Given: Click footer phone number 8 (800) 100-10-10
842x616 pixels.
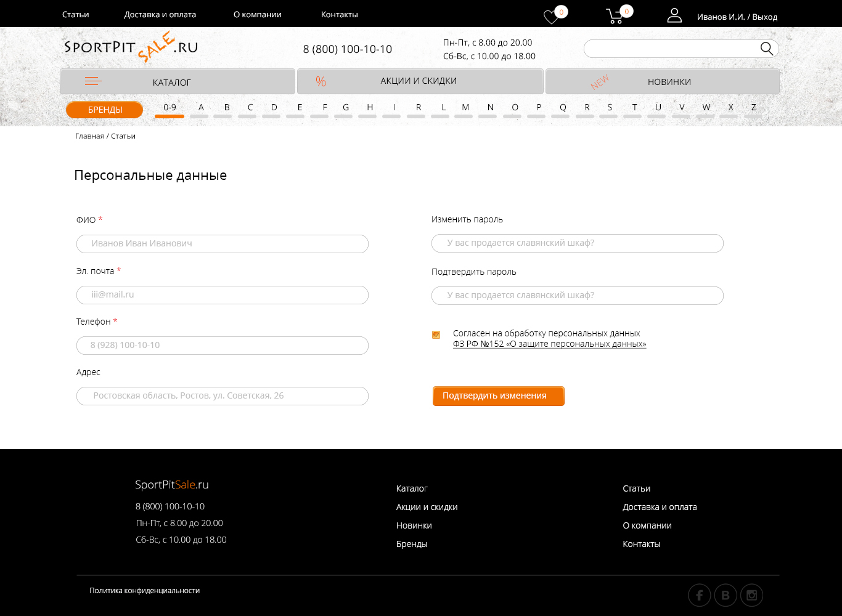Looking at the screenshot, I should (x=170, y=506).
